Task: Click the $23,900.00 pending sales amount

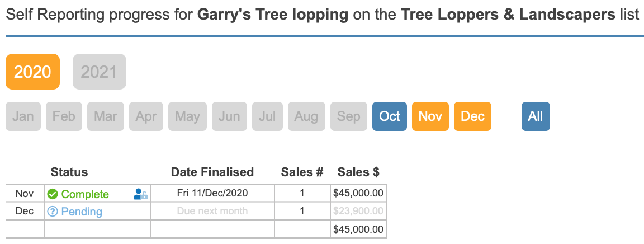Action: click(358, 211)
